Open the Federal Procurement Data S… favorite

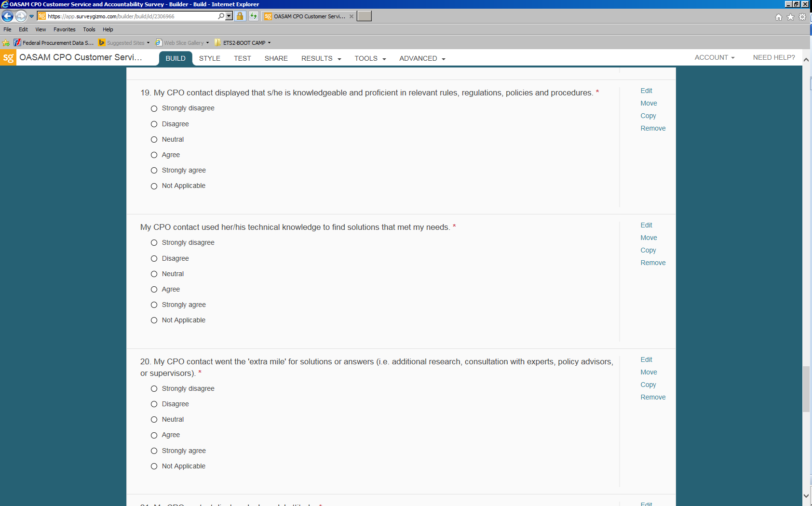54,43
